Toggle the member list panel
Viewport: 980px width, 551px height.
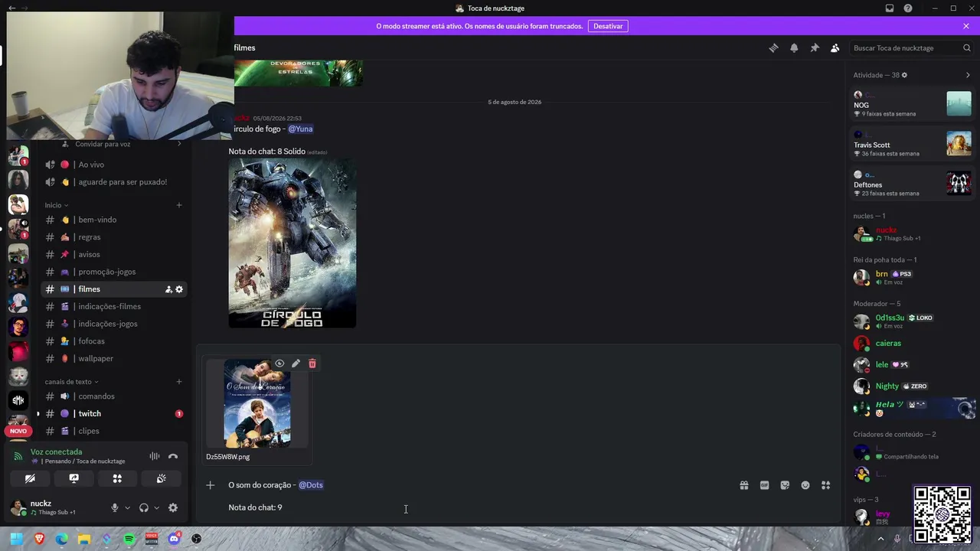click(835, 47)
